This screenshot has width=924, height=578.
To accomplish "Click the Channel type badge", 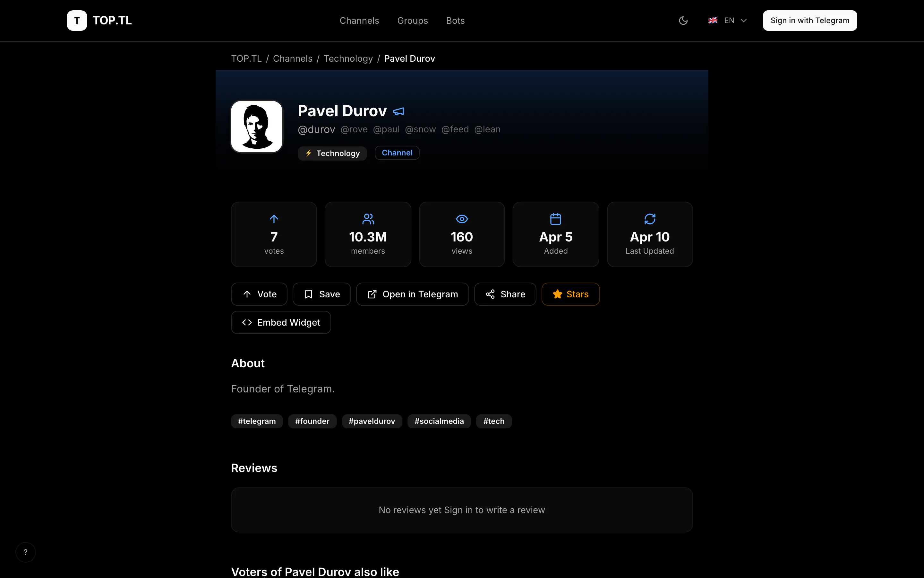I will point(397,153).
